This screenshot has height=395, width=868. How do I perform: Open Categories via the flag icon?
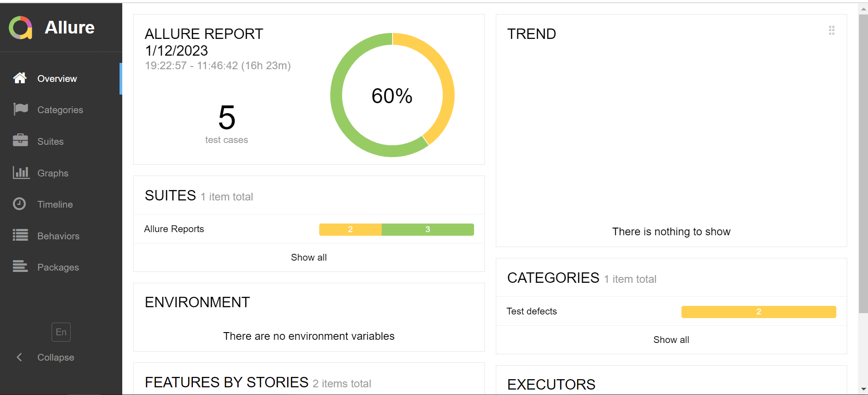[x=20, y=109]
